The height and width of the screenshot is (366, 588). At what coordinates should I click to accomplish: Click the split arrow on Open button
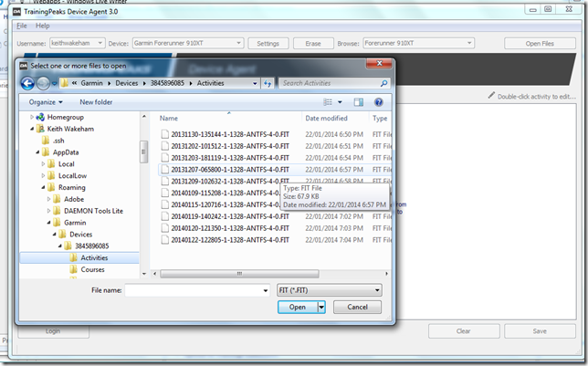[321, 307]
